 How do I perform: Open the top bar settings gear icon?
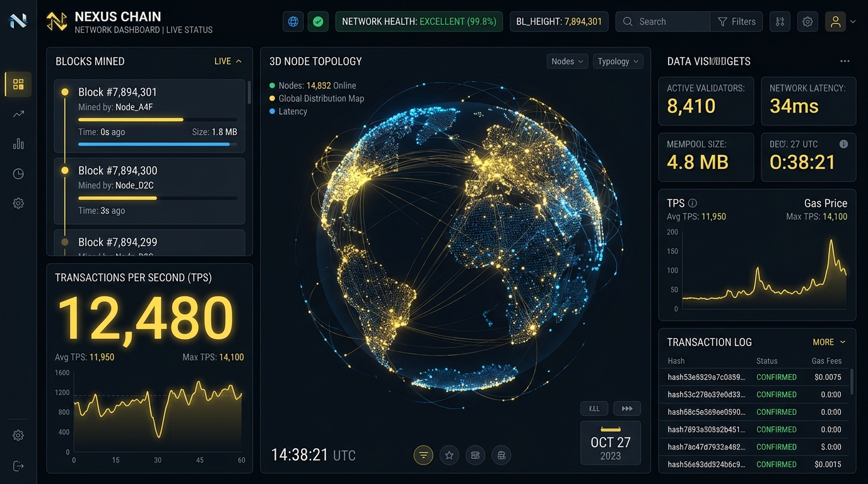(x=807, y=21)
